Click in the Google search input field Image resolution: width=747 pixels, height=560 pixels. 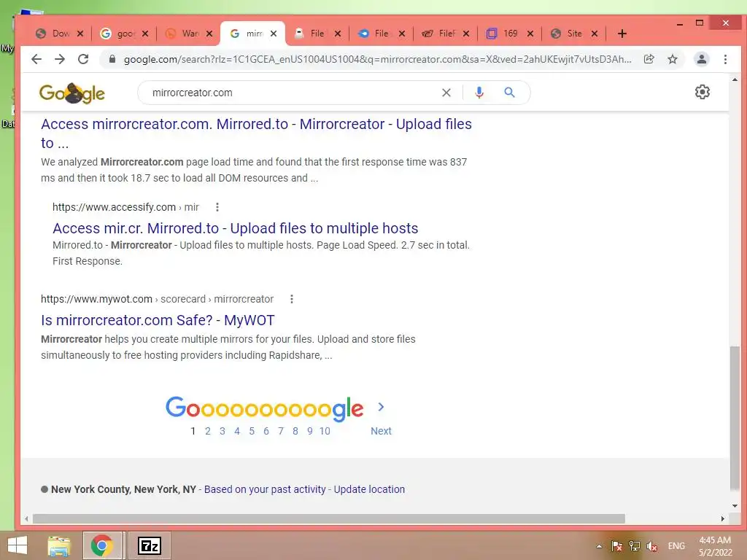point(290,93)
